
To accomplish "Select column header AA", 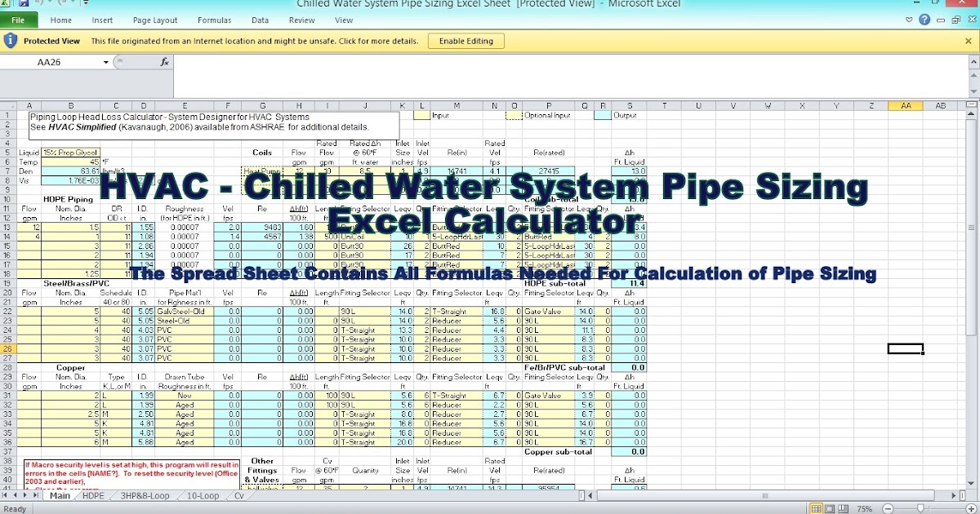I will 906,106.
